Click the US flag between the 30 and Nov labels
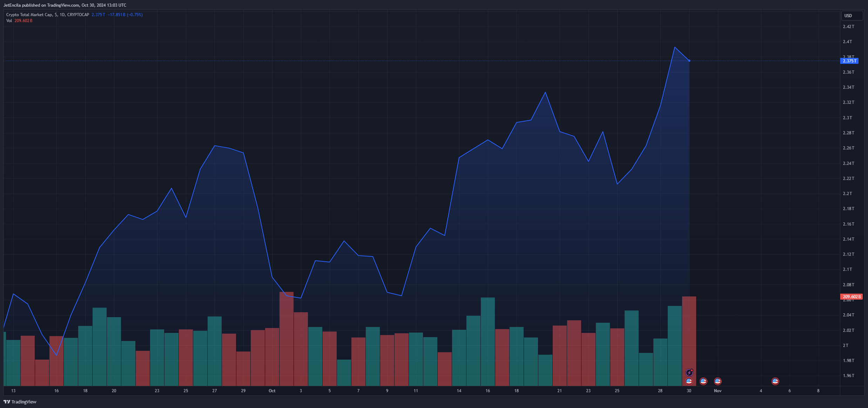This screenshot has height=408, width=868. point(704,381)
